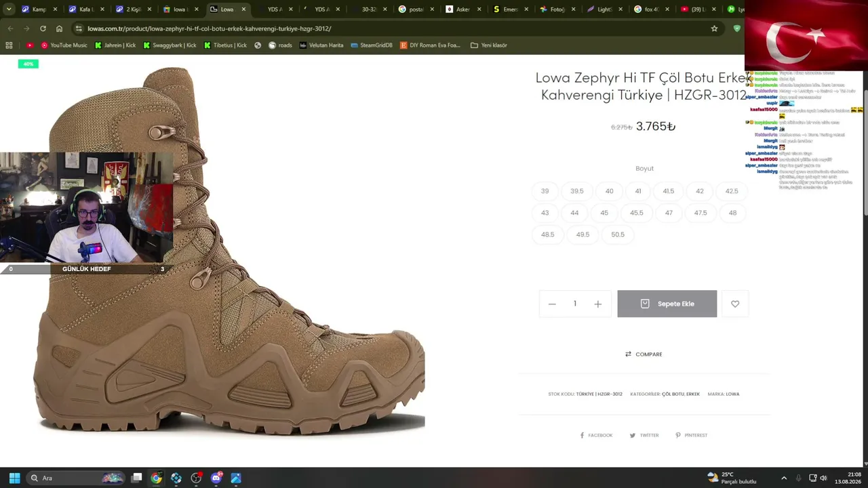
Task: Choose boot size 45
Action: tap(604, 213)
